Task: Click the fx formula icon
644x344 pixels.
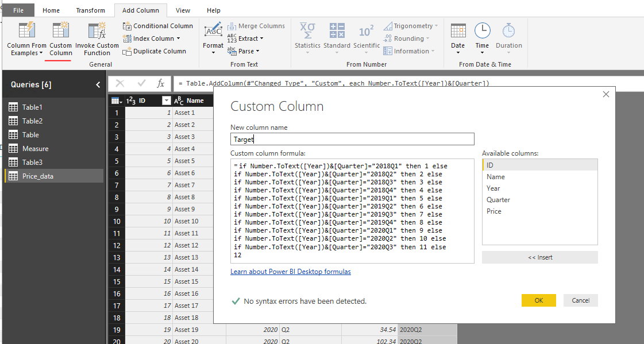Action: [161, 84]
